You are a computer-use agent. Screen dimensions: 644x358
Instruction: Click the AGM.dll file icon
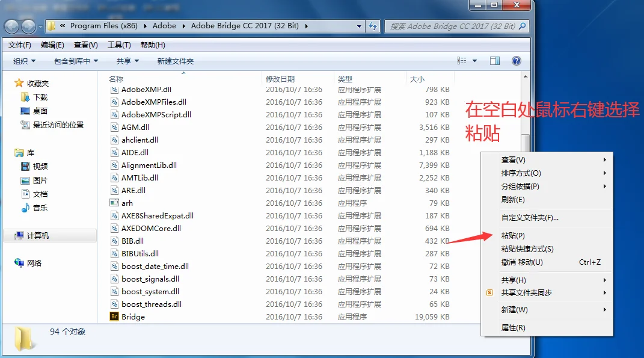click(114, 127)
